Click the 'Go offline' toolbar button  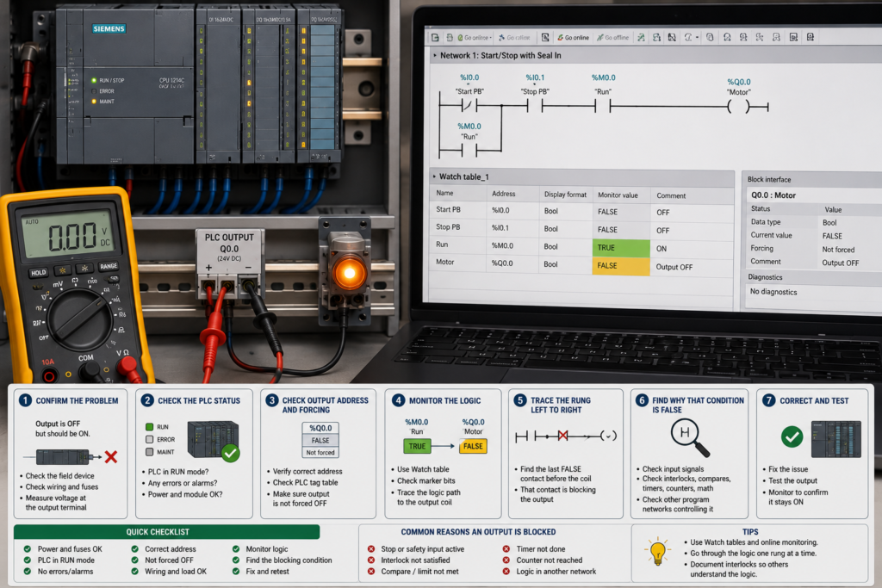(613, 38)
